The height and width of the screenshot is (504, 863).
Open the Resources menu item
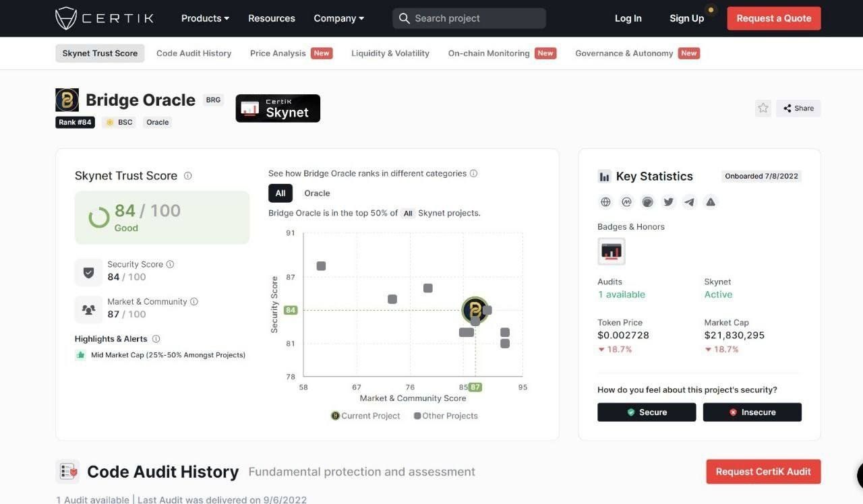[272, 18]
